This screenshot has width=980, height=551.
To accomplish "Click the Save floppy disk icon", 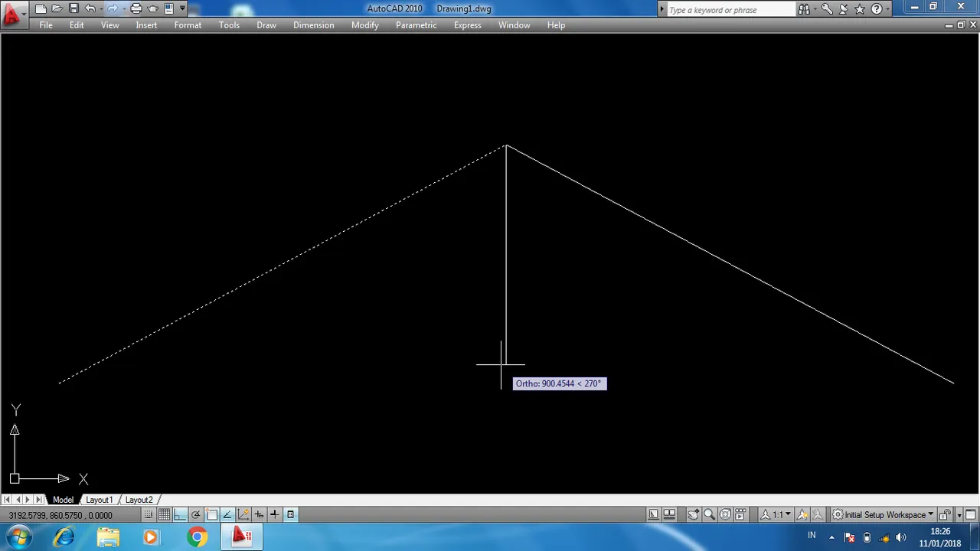I will coord(73,8).
